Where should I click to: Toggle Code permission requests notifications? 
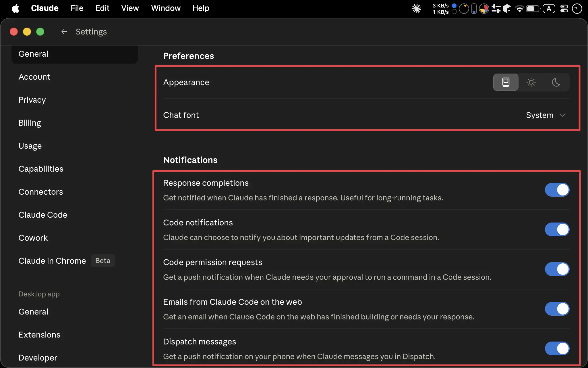557,269
